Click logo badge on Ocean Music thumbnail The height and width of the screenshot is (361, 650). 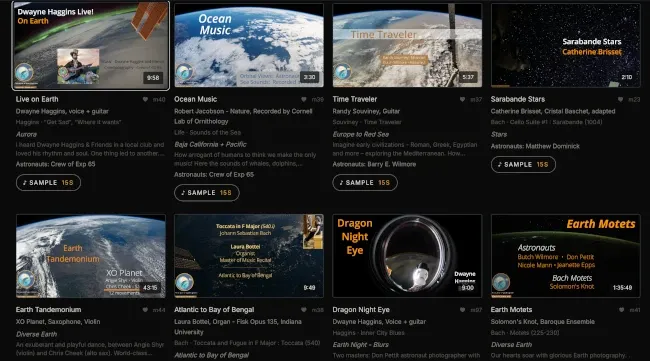coord(184,73)
